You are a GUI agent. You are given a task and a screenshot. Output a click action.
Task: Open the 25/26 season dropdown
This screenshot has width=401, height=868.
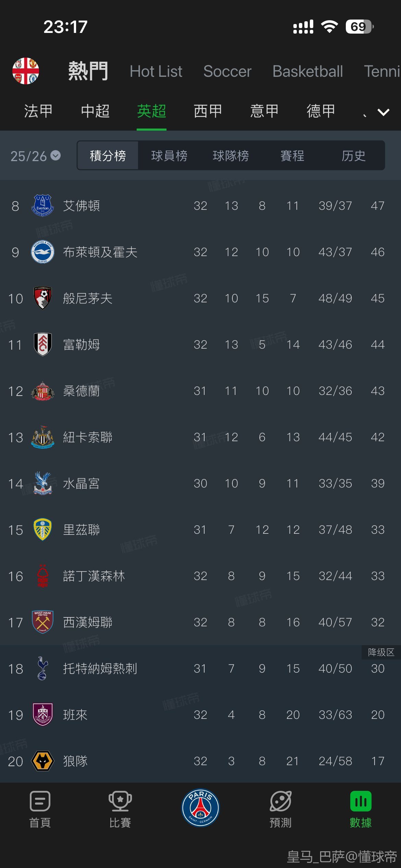tap(35, 156)
